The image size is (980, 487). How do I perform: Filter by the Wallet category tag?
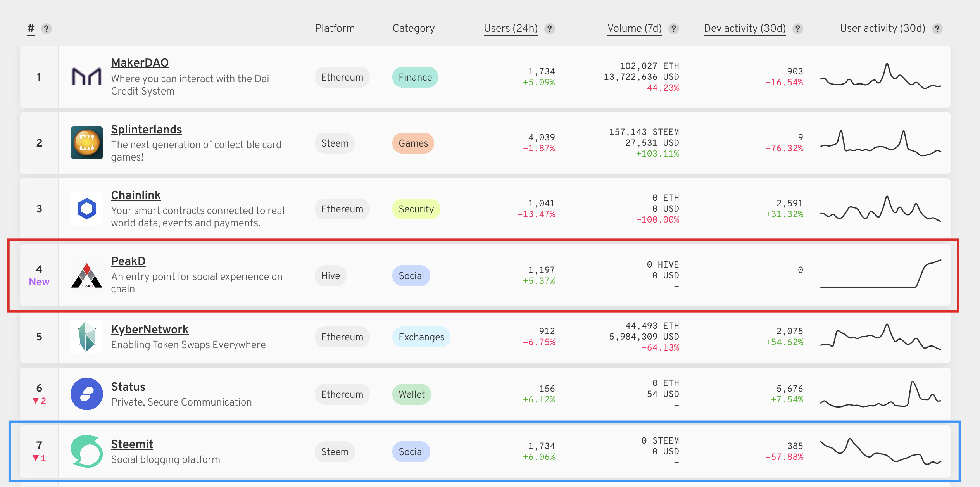point(412,394)
